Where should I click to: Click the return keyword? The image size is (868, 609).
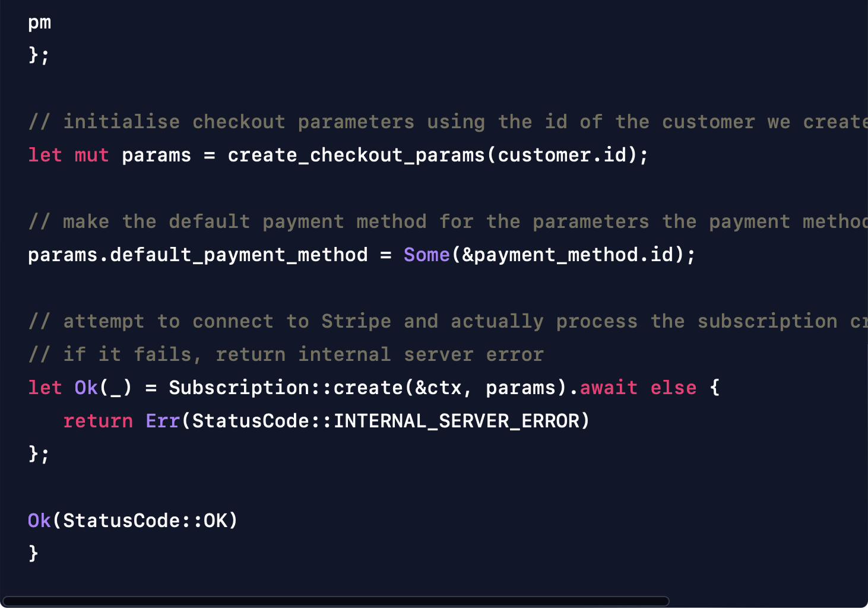(98, 421)
